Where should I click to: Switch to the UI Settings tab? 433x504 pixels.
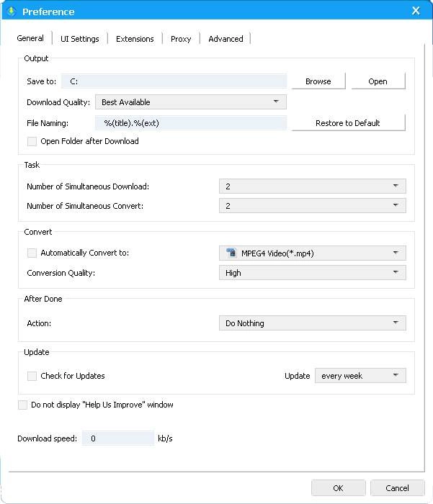pyautogui.click(x=80, y=39)
